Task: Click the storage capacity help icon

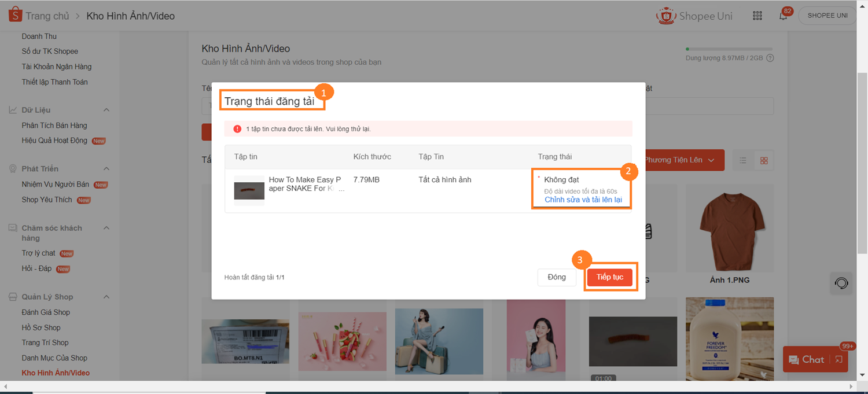Action: 770,58
